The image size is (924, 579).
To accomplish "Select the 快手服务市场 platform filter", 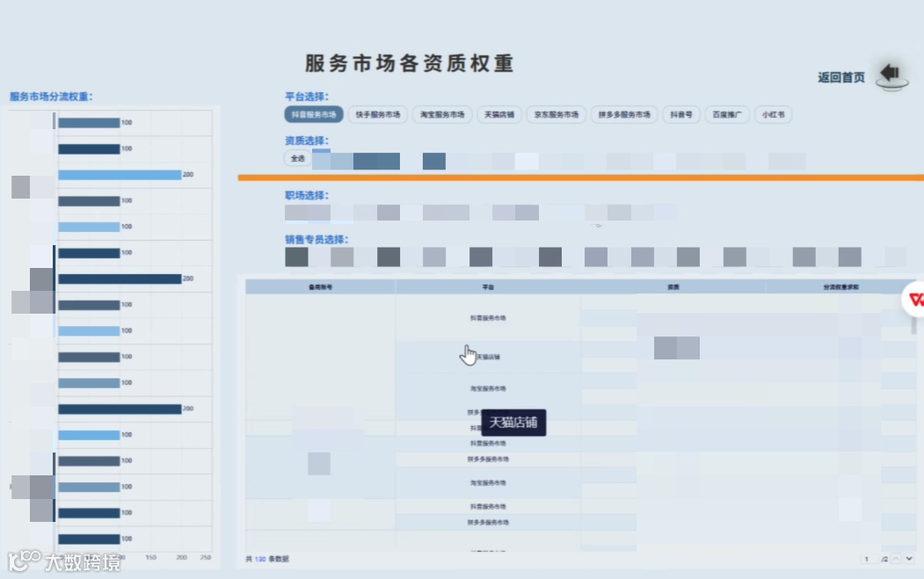I will (378, 114).
